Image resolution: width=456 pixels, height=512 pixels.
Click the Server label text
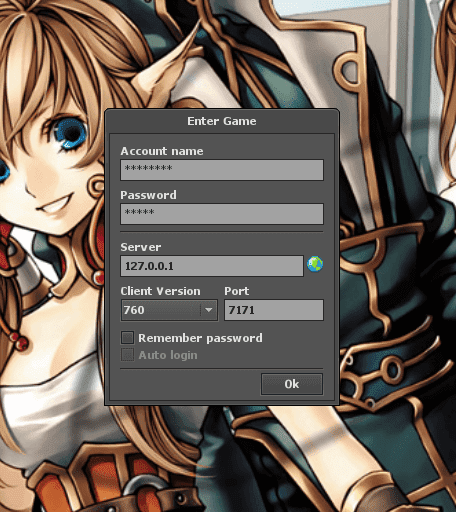click(x=141, y=247)
